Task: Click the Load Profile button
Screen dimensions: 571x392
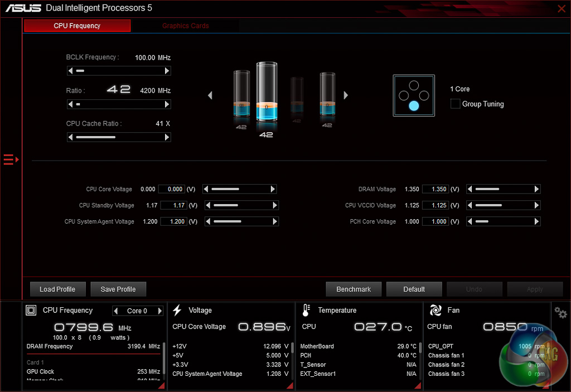Action: coord(57,289)
